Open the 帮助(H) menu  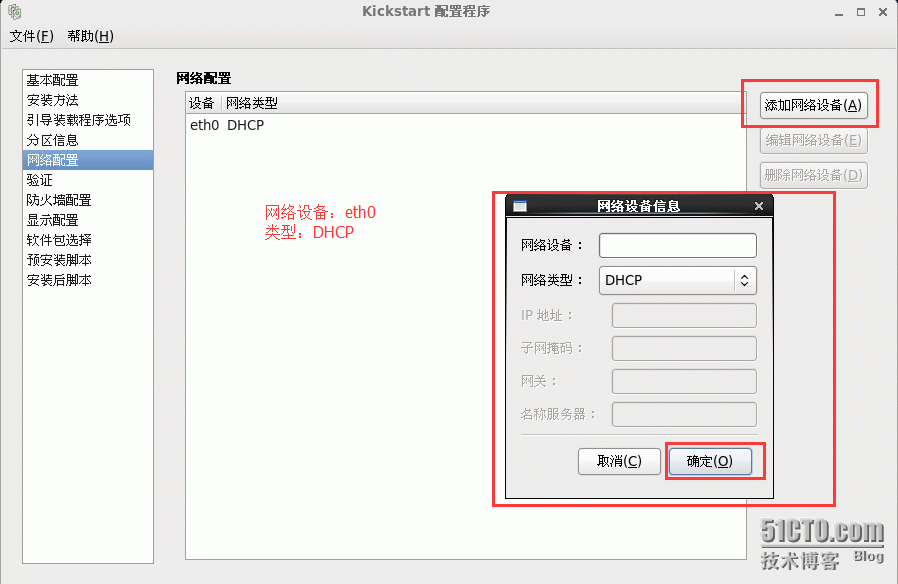(90, 36)
